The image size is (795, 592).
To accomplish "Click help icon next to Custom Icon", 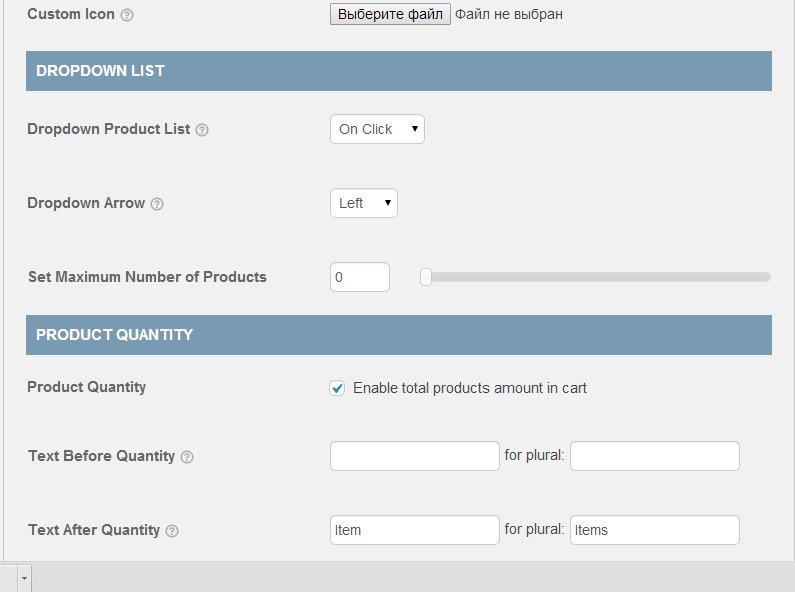I will (x=127, y=16).
